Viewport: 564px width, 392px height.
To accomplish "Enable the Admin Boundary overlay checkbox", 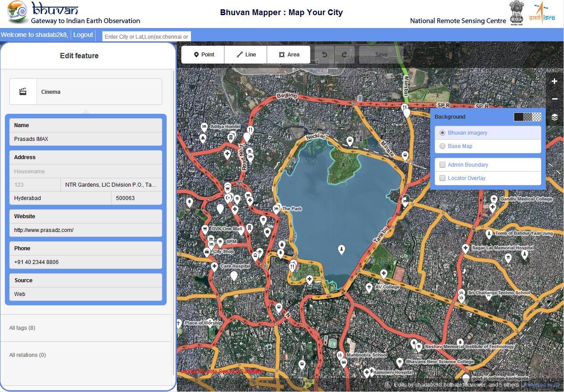I will point(442,165).
